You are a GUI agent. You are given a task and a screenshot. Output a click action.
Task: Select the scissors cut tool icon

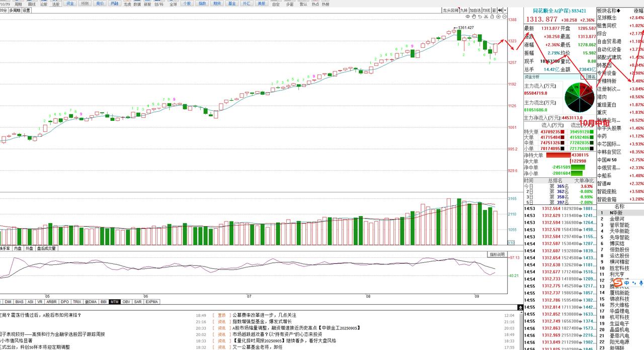pyautogui.click(x=486, y=17)
